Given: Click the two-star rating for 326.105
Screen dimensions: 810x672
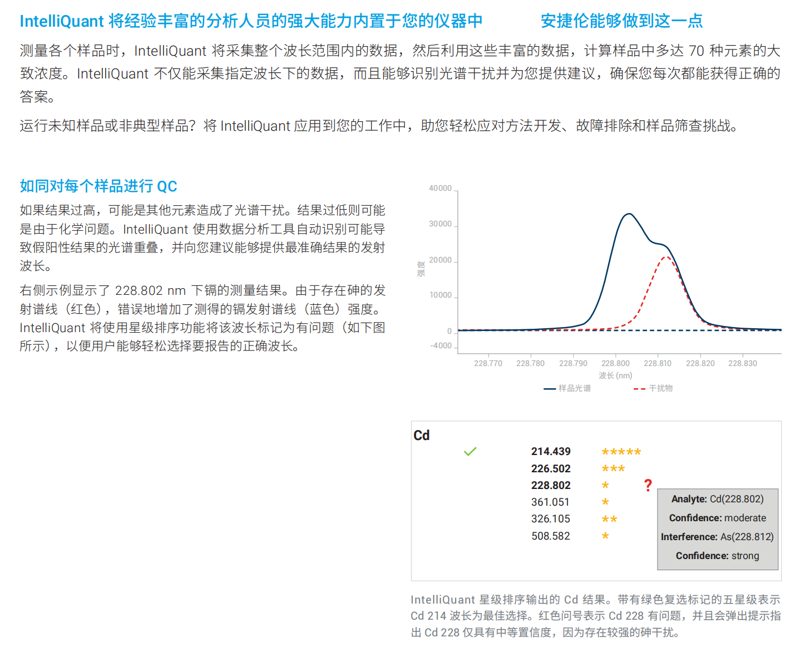Looking at the screenshot, I should [x=609, y=519].
